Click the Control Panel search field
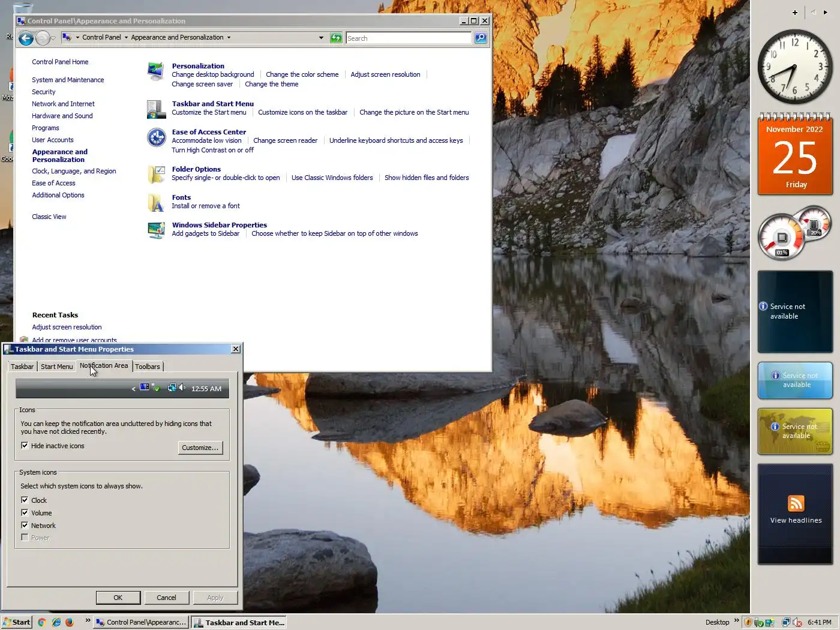This screenshot has height=630, width=840. [409, 38]
